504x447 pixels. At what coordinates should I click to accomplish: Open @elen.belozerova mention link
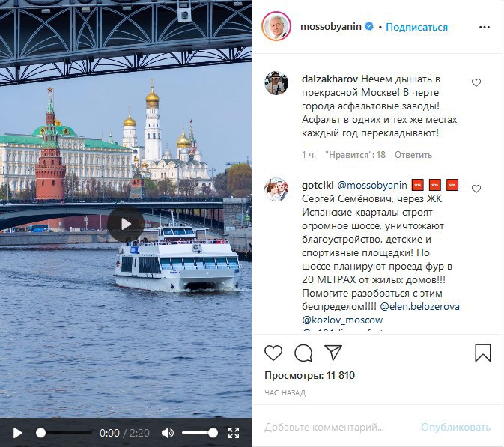420,306
